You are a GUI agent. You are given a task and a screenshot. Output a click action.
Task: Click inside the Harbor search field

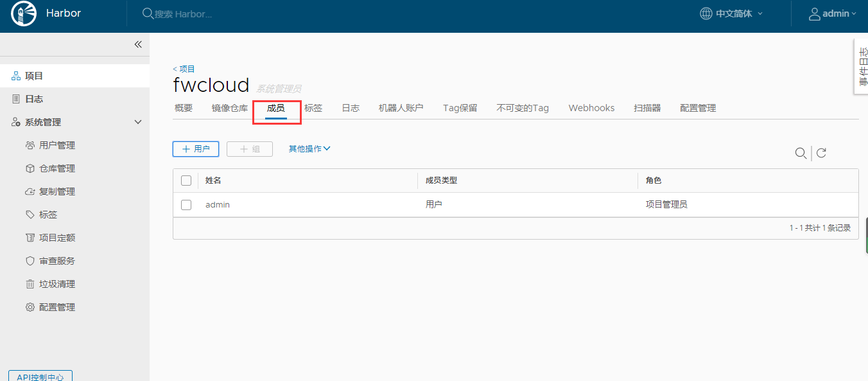click(x=193, y=13)
